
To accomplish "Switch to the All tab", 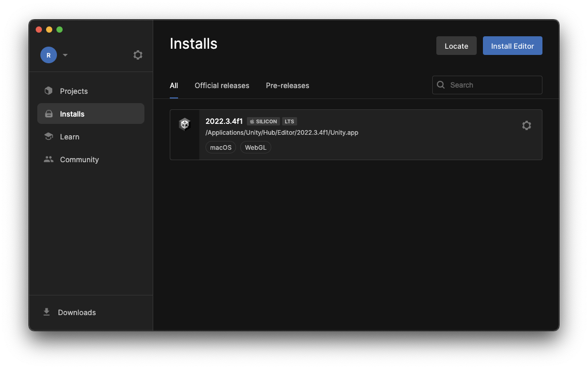I will coord(173,86).
